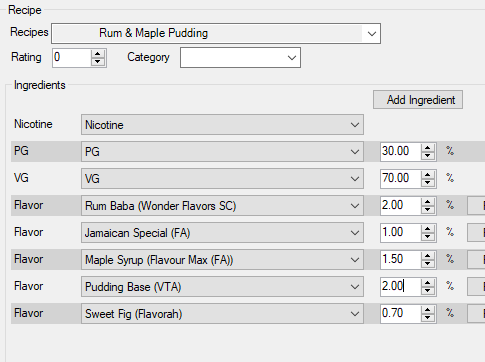485x362 pixels.
Task: Increase the Rating value with up arrow
Action: (98, 54)
